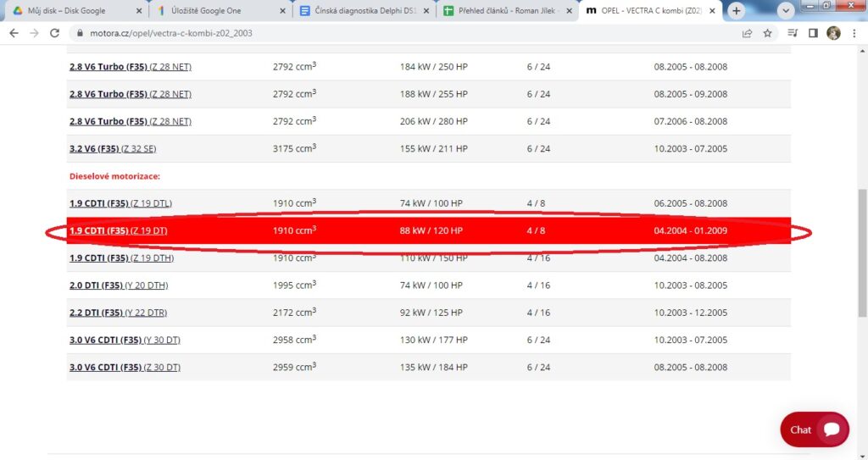Viewport: 868px width, 460px height.
Task: Share this page via share icon
Action: coord(747,33)
